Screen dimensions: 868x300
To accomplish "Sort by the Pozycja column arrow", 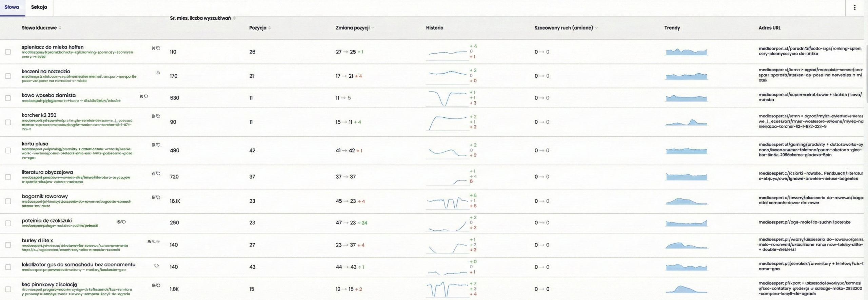I will (x=270, y=28).
